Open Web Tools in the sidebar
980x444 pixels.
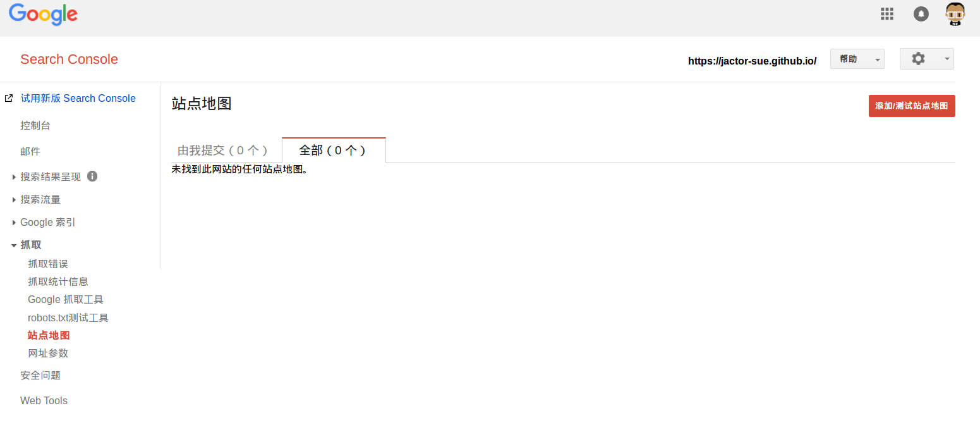click(x=44, y=400)
